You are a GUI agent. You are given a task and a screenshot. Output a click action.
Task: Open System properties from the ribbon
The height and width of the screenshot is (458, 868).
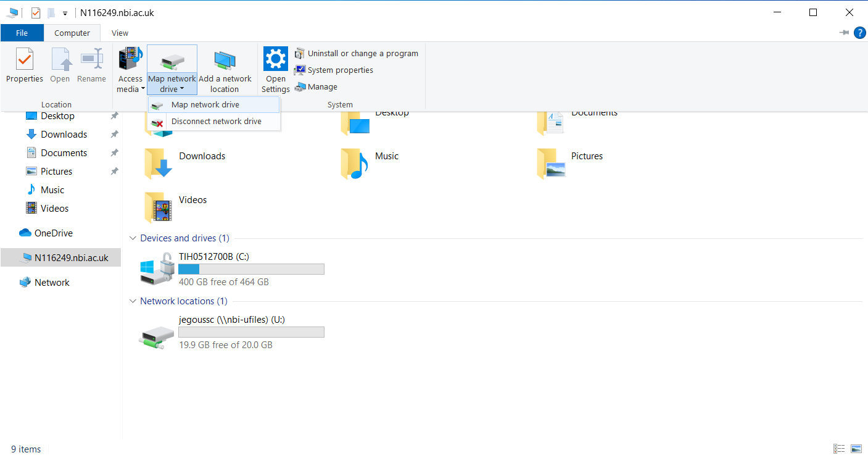coord(340,70)
